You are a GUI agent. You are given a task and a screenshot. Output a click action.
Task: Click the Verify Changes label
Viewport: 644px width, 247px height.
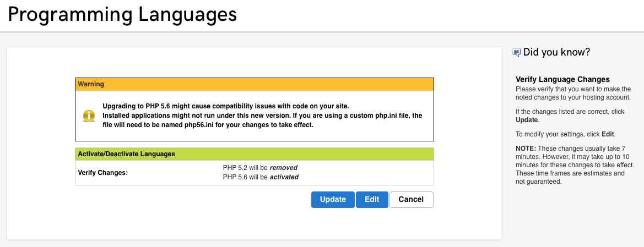tap(103, 173)
